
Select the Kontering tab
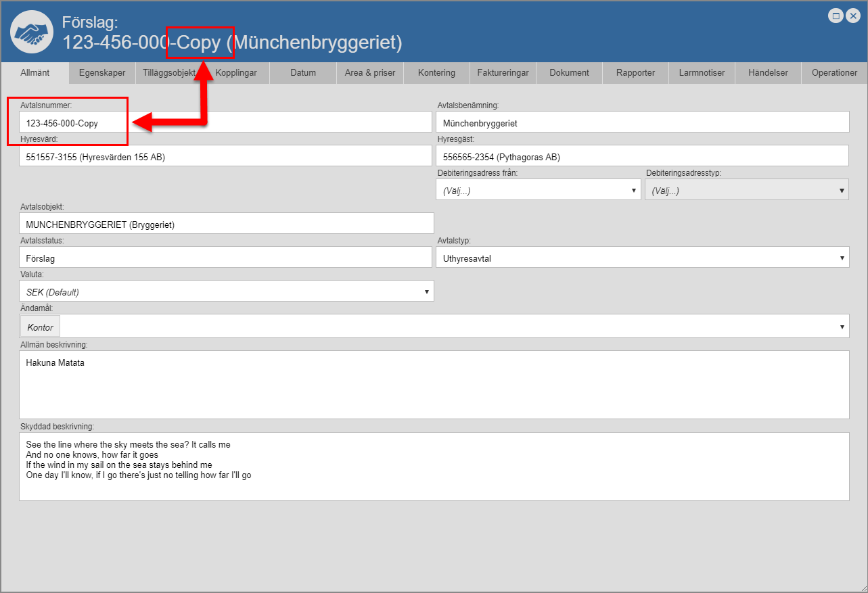436,73
